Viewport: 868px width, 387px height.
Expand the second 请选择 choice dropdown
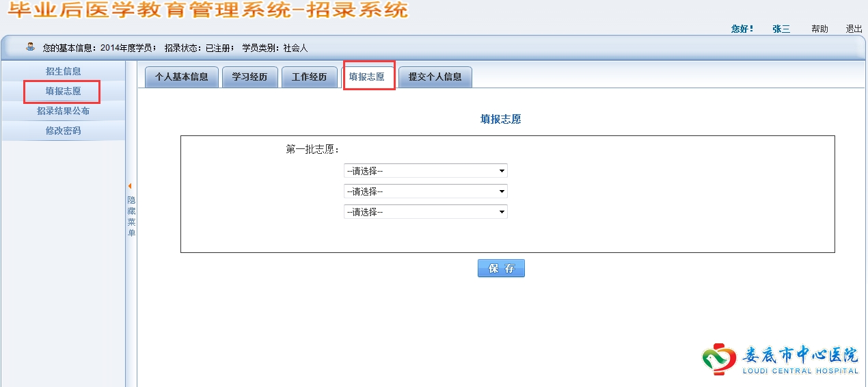(x=425, y=191)
